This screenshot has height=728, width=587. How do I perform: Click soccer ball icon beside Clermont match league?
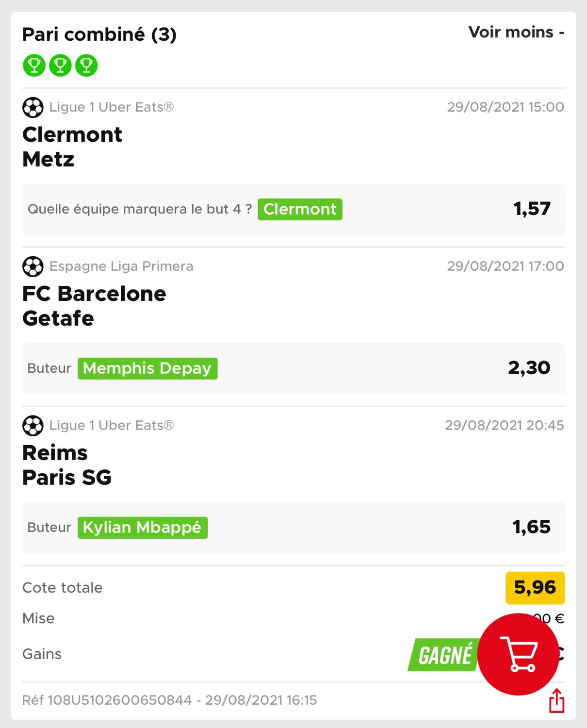pos(33,107)
